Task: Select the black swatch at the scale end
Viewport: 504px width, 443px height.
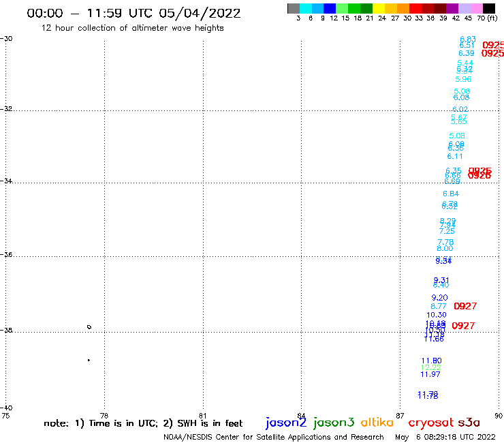Action: [488, 8]
